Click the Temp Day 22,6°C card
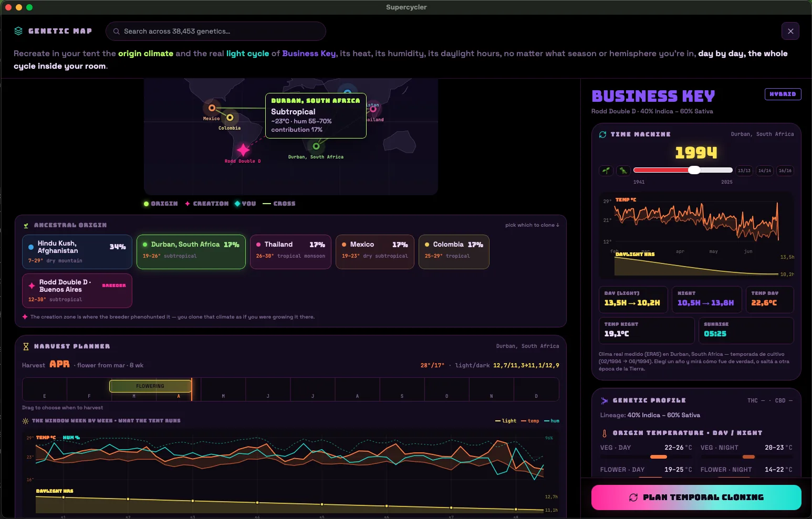 click(769, 300)
